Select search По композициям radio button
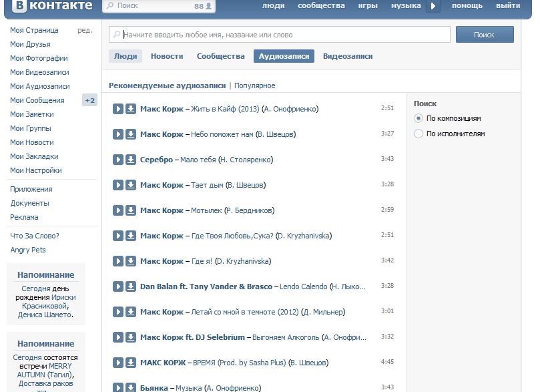540x392 pixels. click(419, 118)
